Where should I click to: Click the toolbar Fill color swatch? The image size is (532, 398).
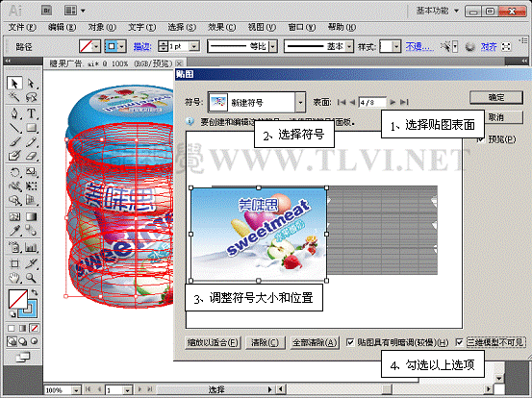point(18,299)
